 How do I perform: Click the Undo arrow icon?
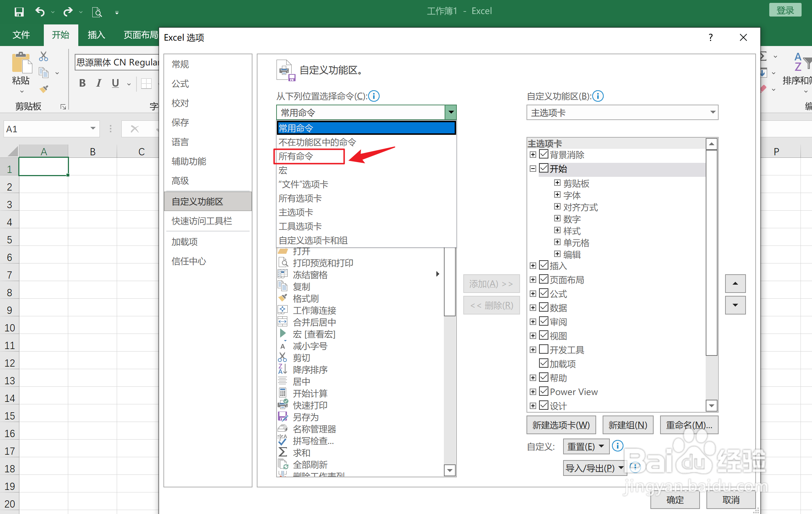40,12
